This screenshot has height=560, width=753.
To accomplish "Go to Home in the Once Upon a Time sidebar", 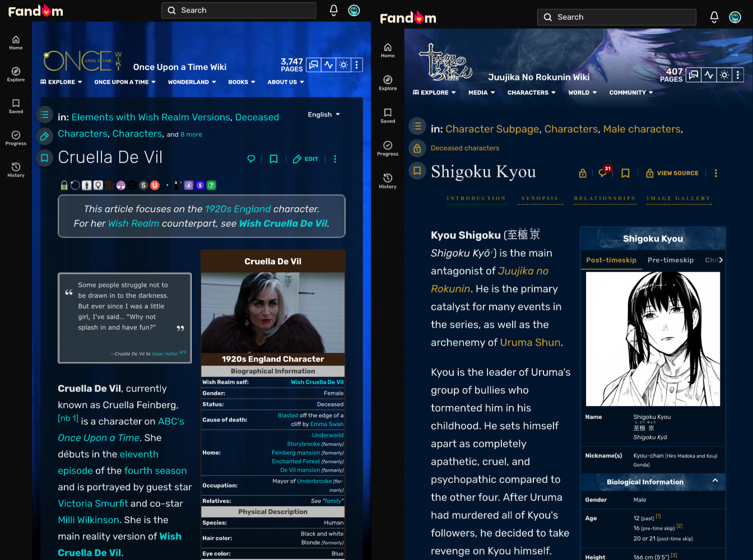I will pos(16,43).
